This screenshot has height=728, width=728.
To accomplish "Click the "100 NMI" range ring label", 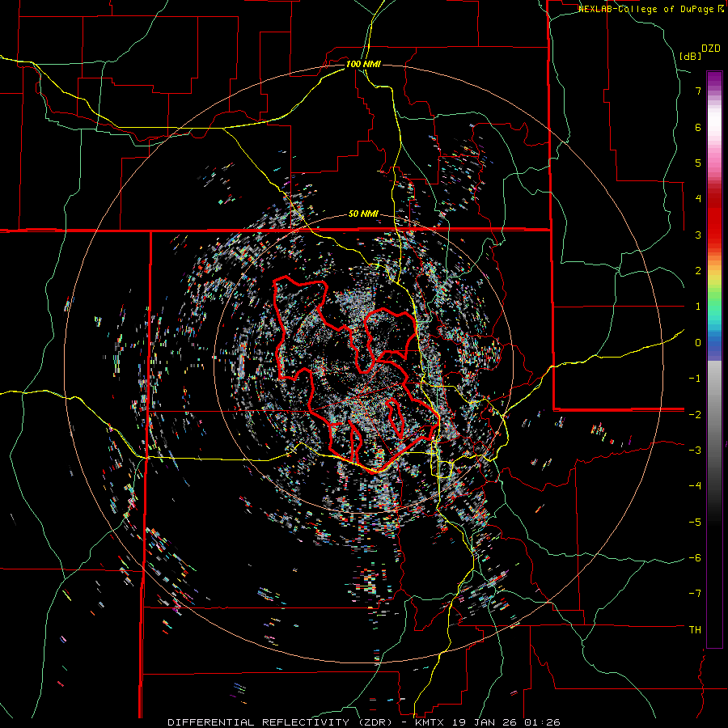I will pos(363,64).
